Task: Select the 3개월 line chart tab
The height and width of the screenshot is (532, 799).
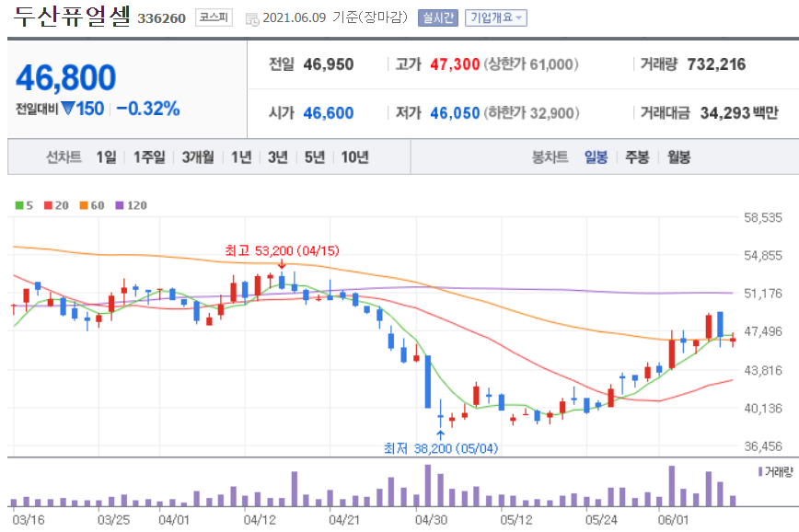Action: pyautogui.click(x=198, y=157)
